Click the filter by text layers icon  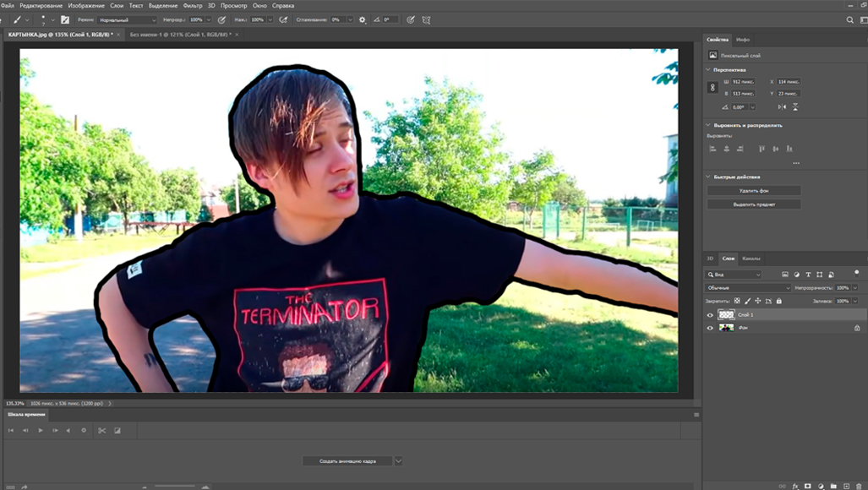pos(808,275)
